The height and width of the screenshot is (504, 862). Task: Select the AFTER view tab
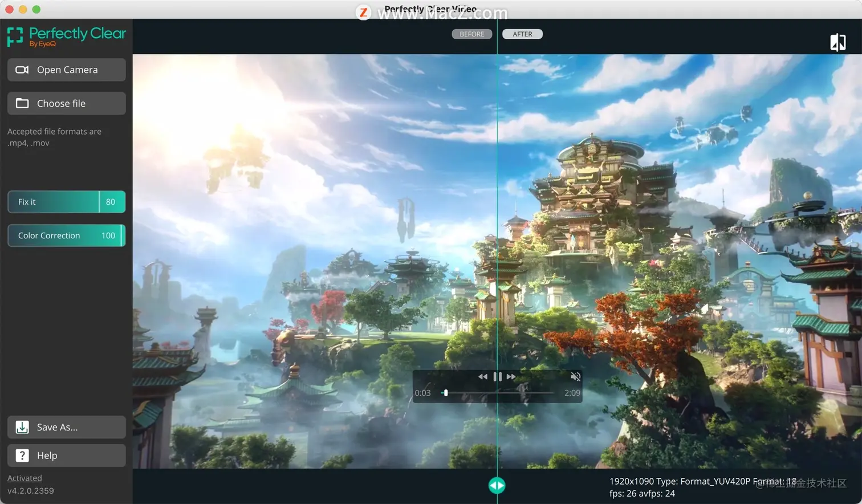coord(522,34)
